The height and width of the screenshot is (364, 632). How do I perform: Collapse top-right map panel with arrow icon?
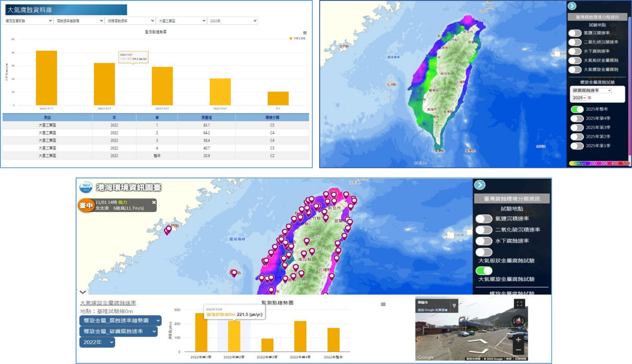(572, 6)
